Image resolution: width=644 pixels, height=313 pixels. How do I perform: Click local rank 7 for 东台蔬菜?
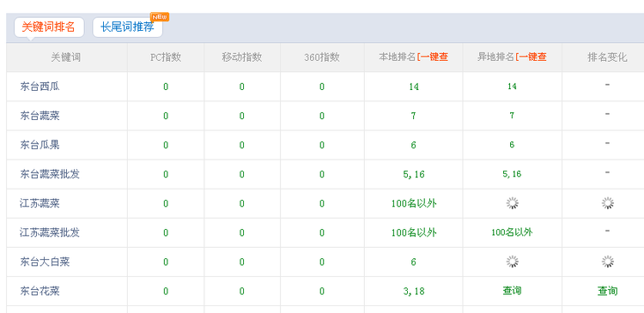point(413,116)
